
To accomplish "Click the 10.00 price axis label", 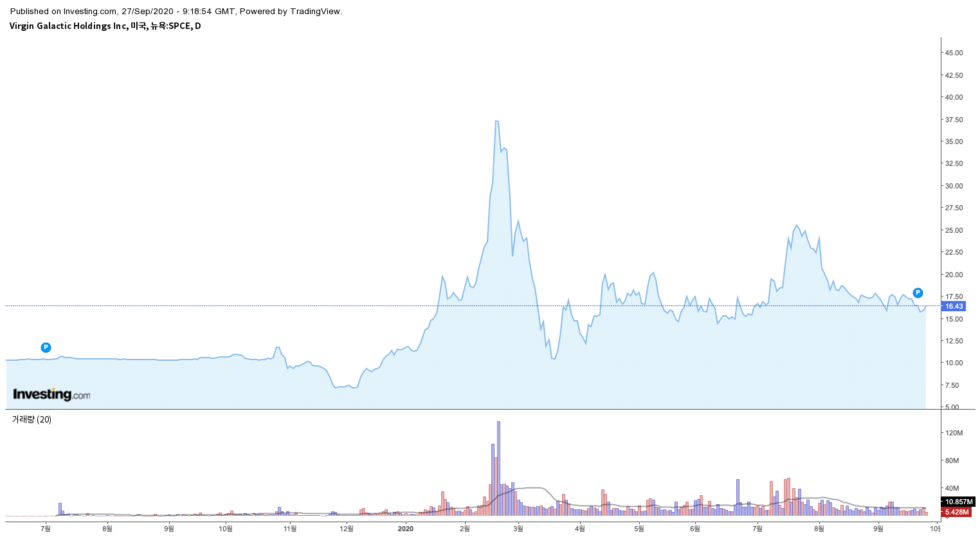I will 954,363.
